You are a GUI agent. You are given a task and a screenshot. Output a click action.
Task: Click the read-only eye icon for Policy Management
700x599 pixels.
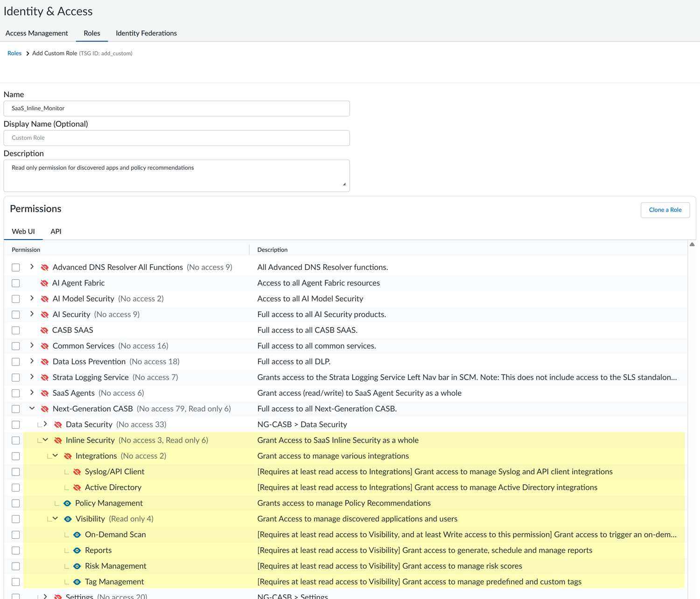(67, 503)
